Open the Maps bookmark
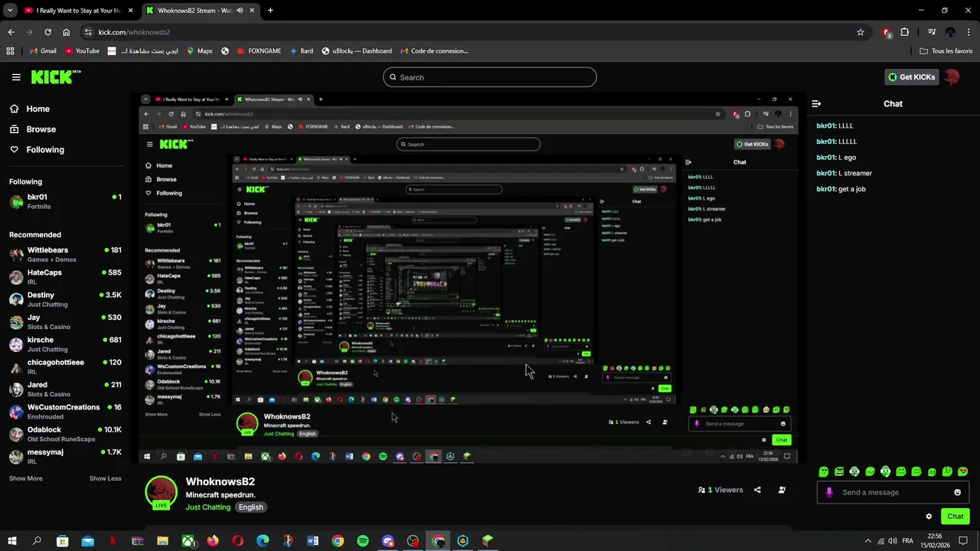 199,51
